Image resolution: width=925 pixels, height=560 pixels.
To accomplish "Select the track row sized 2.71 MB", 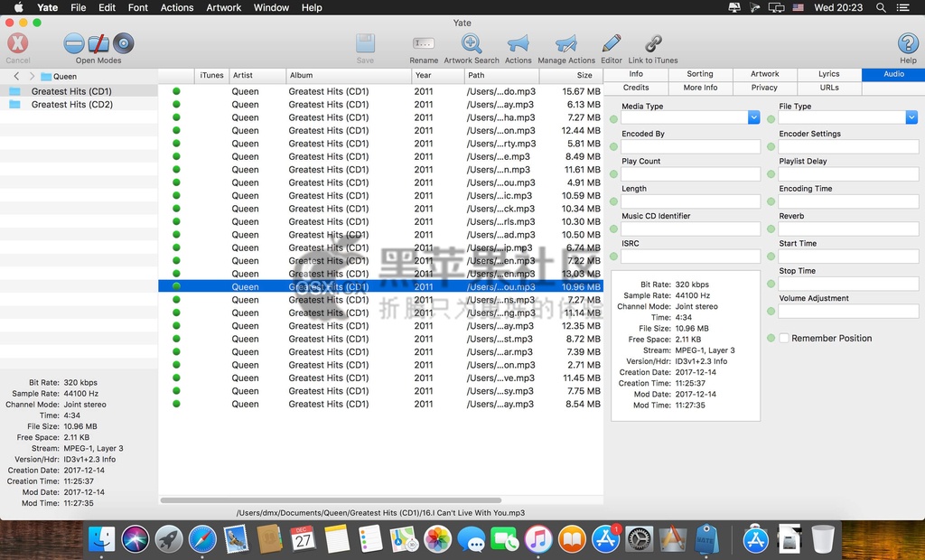I will [x=380, y=365].
